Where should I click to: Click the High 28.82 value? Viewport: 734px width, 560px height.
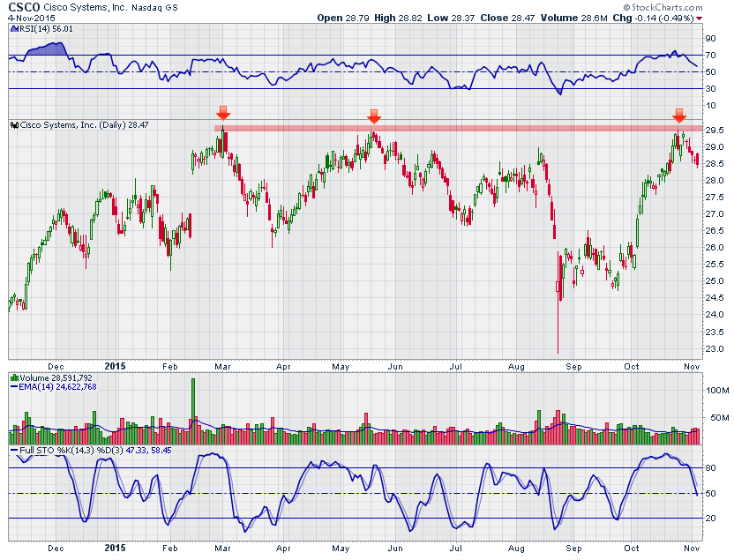399,18
